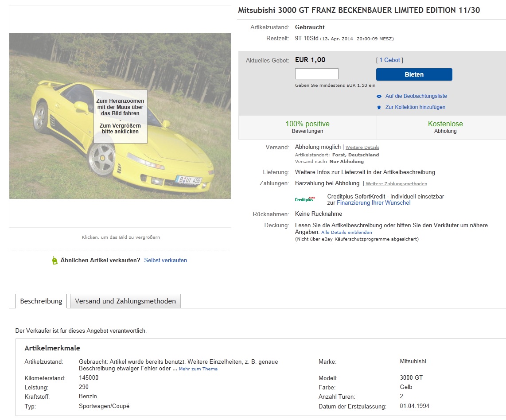Image resolution: width=506 pixels, height=420 pixels.
Task: Switch to the Beschreibung tab
Action: point(41,301)
